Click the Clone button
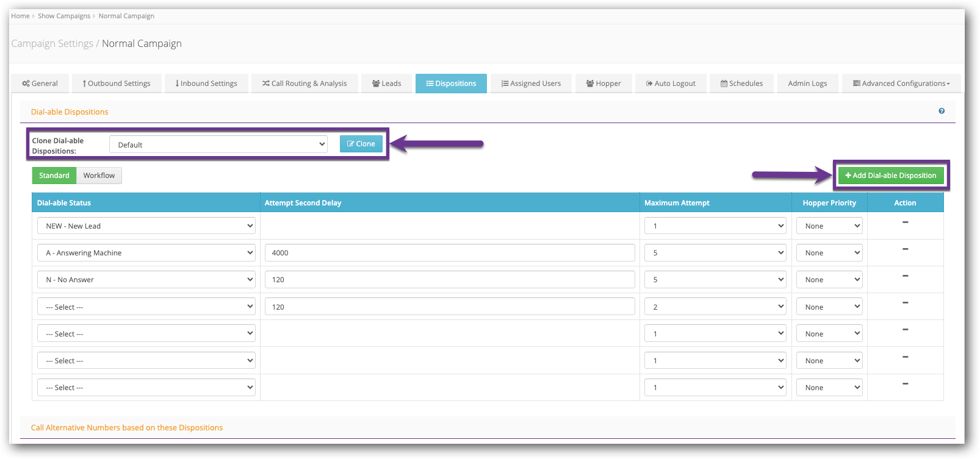Viewport: 980px width, 459px height. pos(361,144)
